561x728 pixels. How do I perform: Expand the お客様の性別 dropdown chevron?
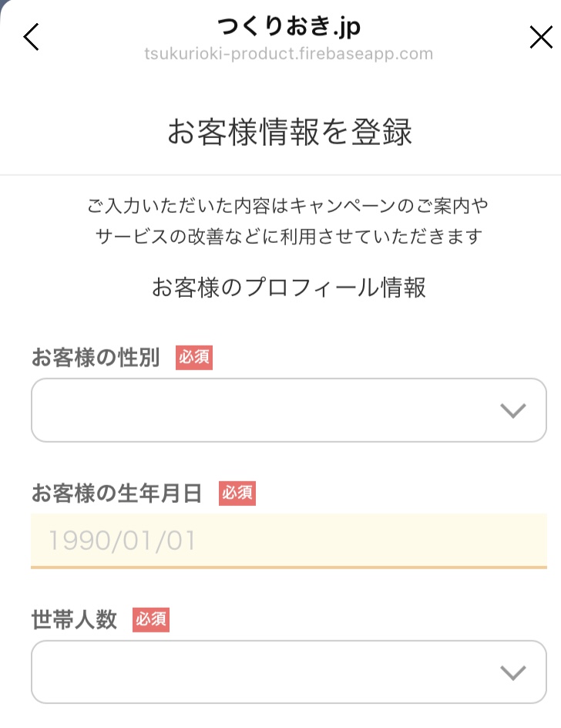[513, 410]
